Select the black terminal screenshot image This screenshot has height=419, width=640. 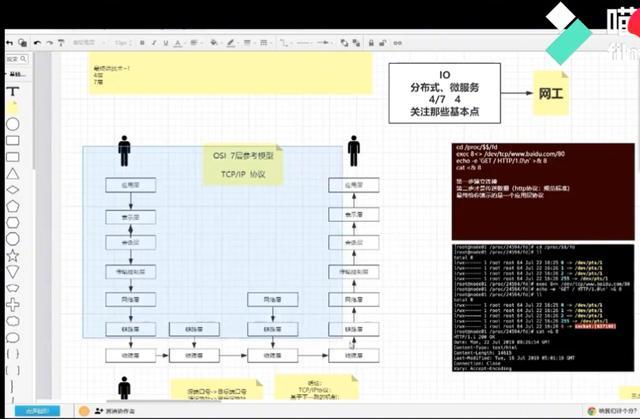(543, 308)
